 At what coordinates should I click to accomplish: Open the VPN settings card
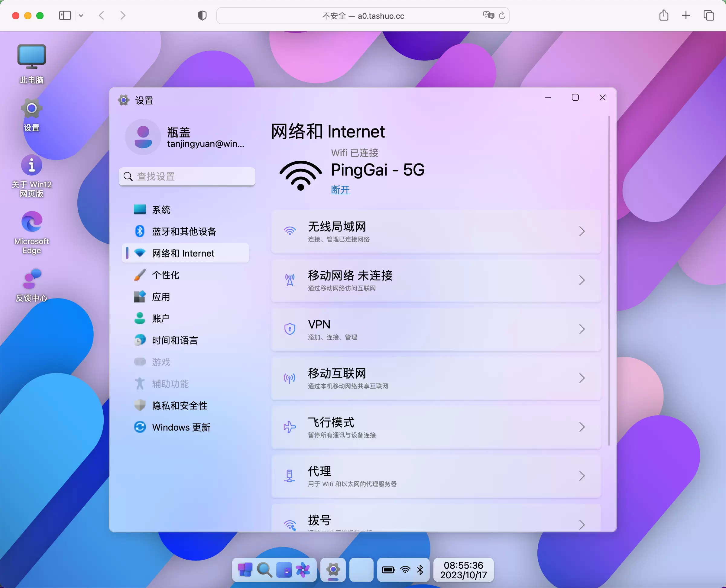point(436,329)
